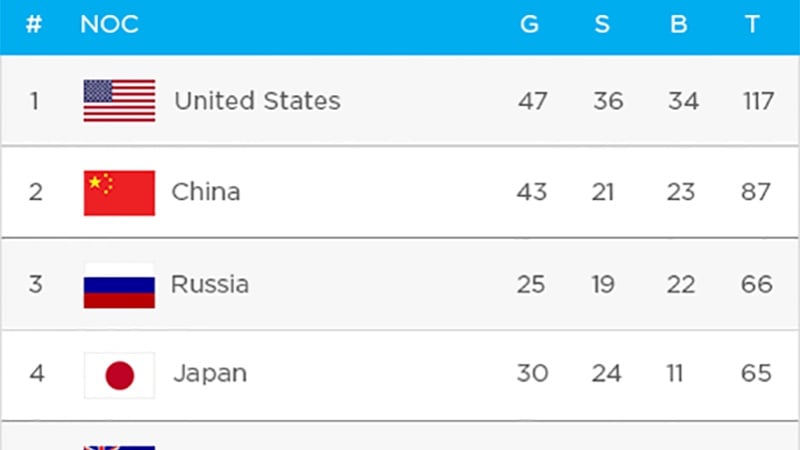Open the Russia country link
Viewport: 800px width, 450px height.
(x=210, y=284)
